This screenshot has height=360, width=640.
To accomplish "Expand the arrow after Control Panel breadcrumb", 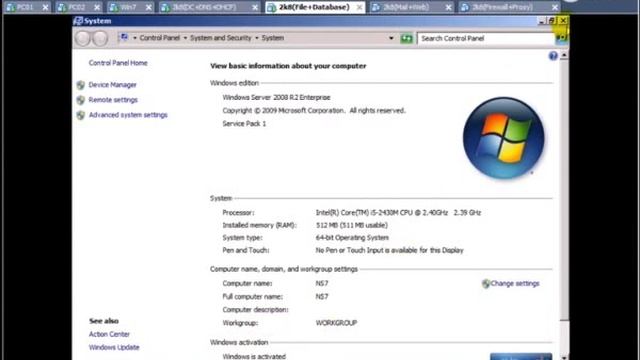I will 185,38.
